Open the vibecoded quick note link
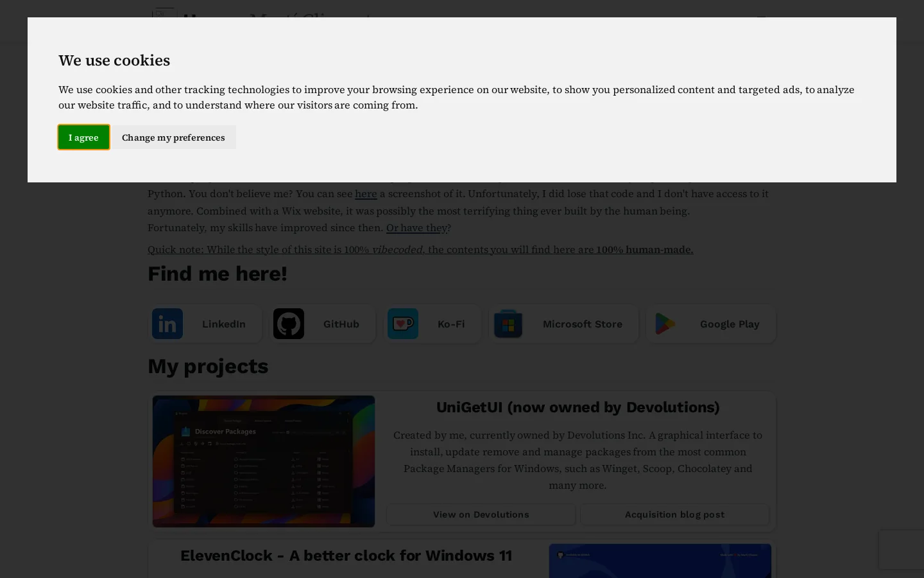This screenshot has height=578, width=924. click(420, 249)
